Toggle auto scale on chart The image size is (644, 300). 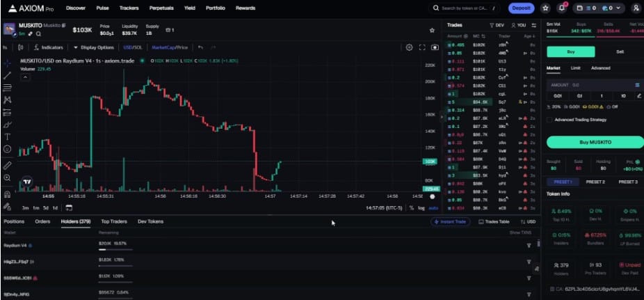433,208
